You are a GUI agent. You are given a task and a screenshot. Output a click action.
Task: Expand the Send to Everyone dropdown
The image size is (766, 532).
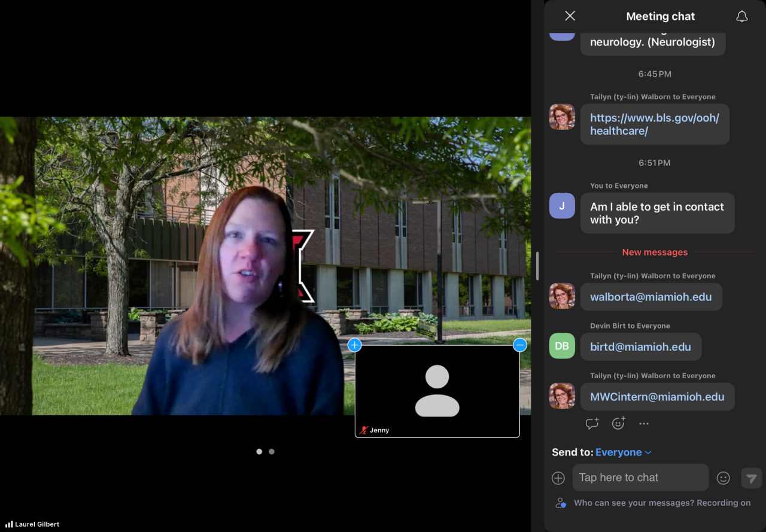click(623, 452)
